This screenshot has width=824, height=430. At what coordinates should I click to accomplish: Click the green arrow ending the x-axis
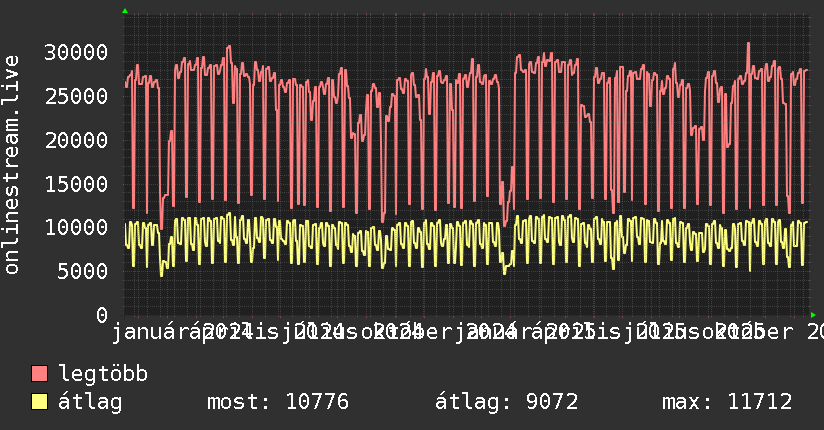point(813,315)
